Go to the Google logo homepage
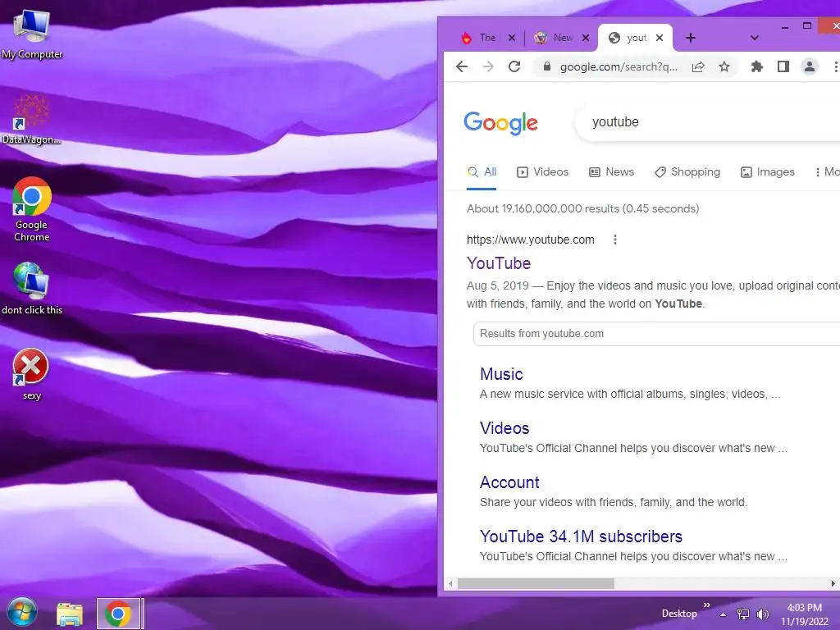Screen dimensions: 840x630 click(500, 123)
